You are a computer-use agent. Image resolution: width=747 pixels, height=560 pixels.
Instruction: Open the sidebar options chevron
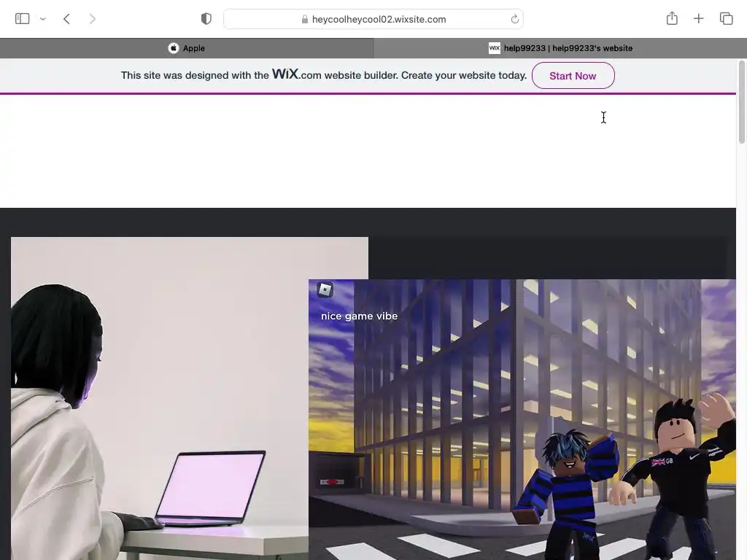(43, 19)
